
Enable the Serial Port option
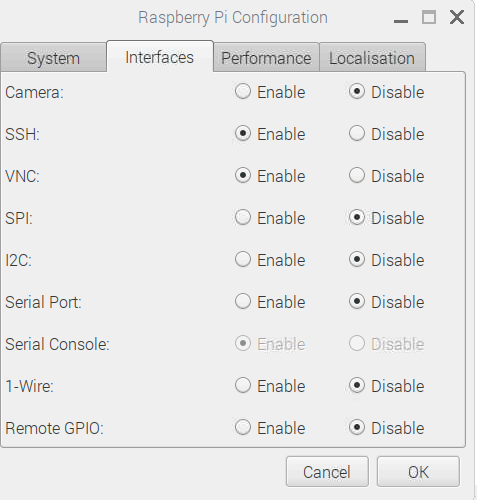tap(243, 301)
